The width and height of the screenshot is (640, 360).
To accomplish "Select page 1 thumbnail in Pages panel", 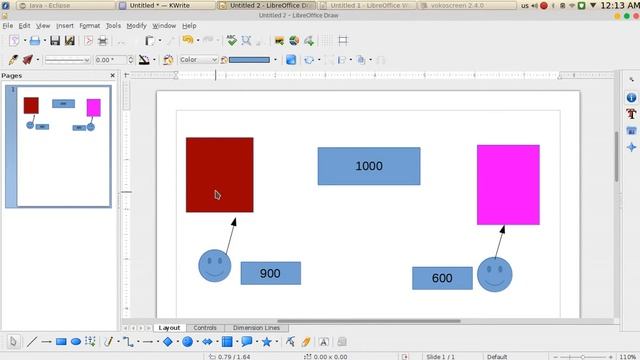I will pyautogui.click(x=64, y=146).
